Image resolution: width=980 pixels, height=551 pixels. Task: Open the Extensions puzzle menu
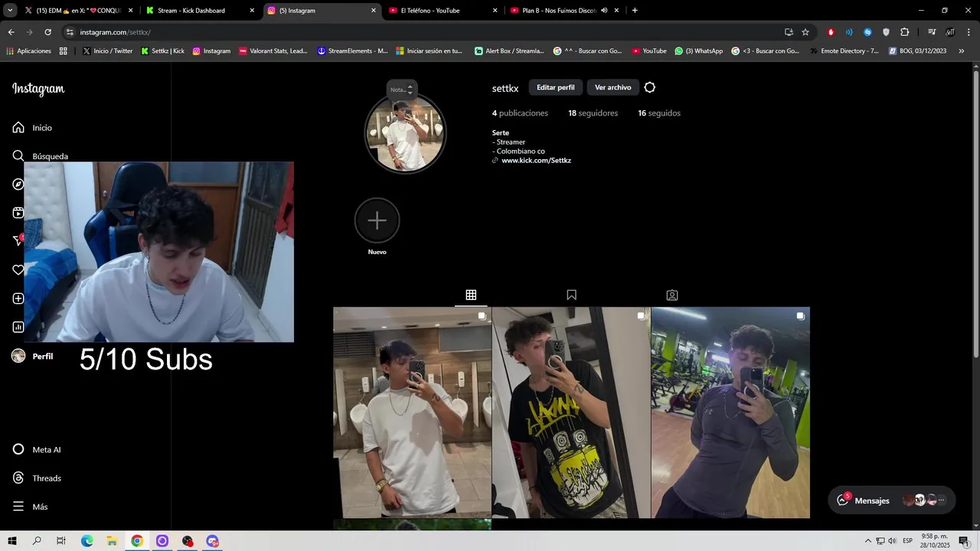pos(904,32)
